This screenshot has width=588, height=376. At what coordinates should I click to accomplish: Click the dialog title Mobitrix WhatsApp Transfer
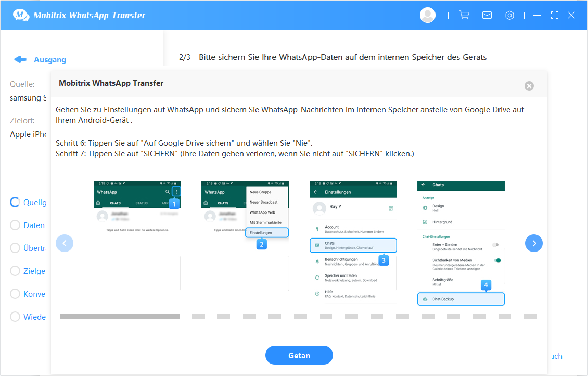(x=111, y=83)
